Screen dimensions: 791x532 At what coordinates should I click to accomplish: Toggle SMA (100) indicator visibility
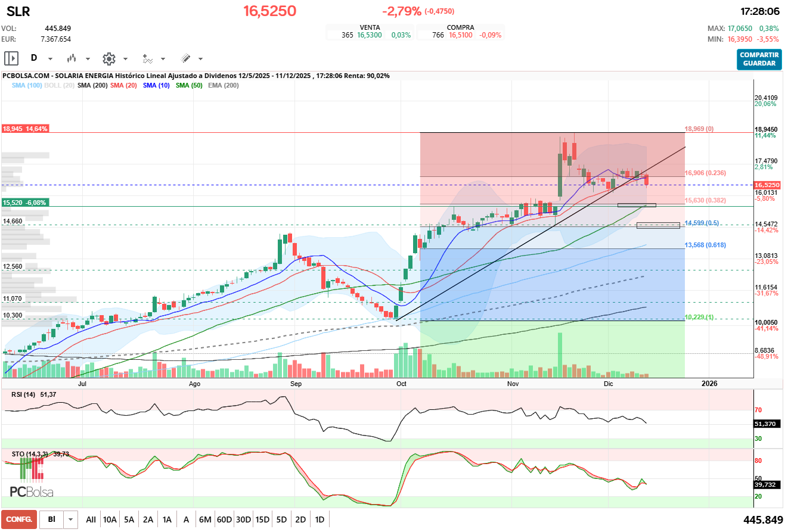point(27,86)
